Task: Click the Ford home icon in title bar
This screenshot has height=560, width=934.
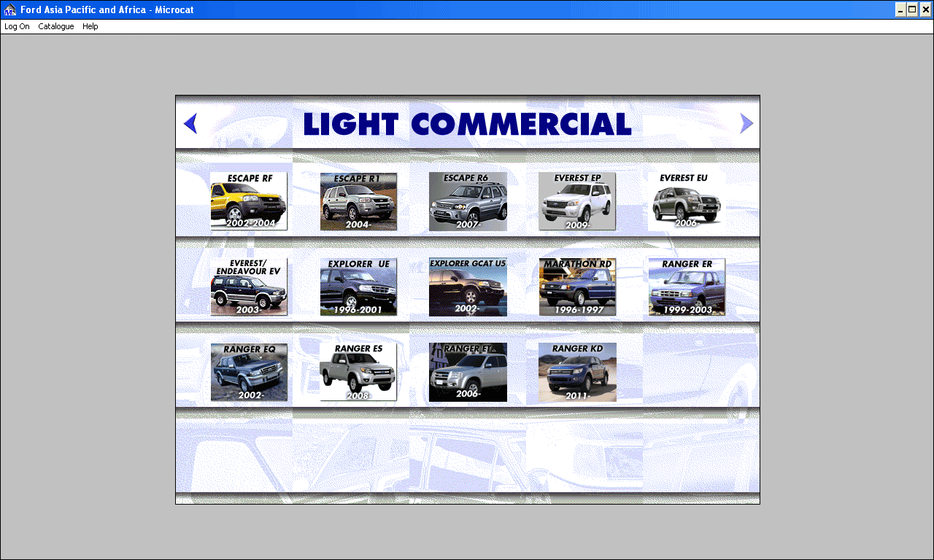Action: (10, 9)
